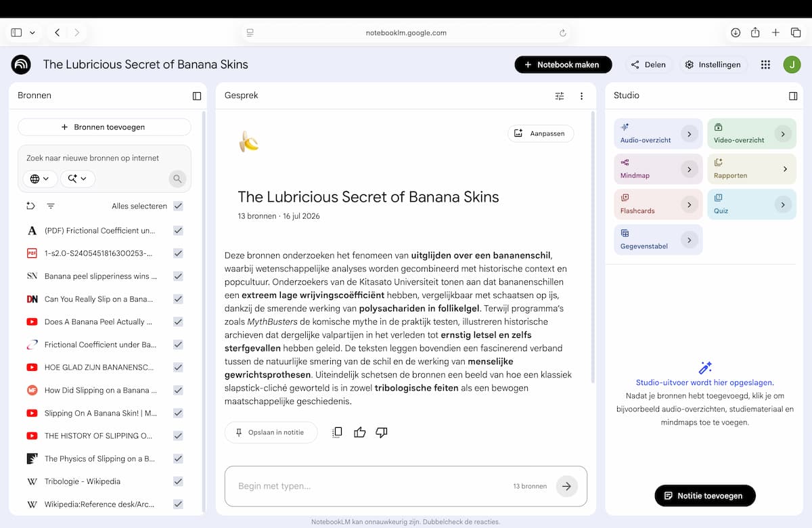Give thumbs down to the summary
812x528 pixels.
(382, 433)
